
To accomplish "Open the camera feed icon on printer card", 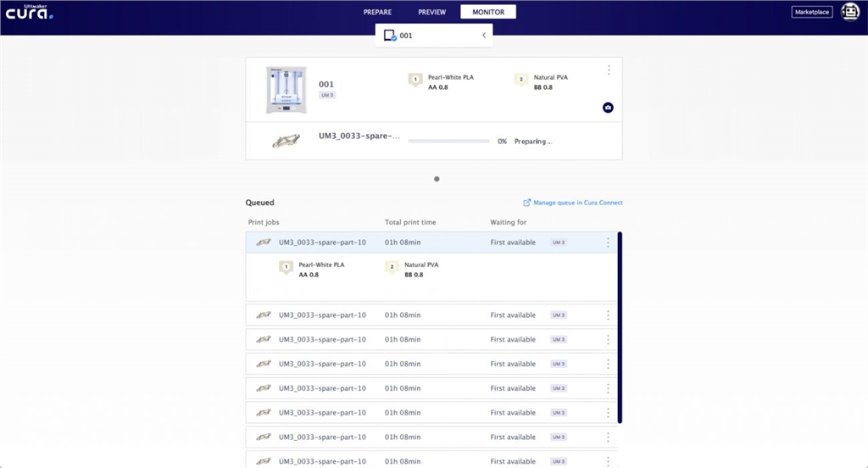I will pyautogui.click(x=608, y=108).
